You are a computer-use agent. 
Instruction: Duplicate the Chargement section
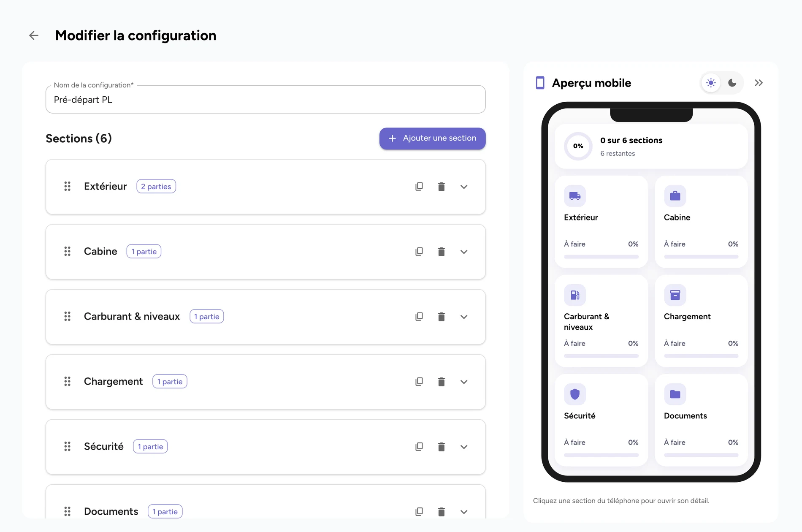(x=419, y=382)
